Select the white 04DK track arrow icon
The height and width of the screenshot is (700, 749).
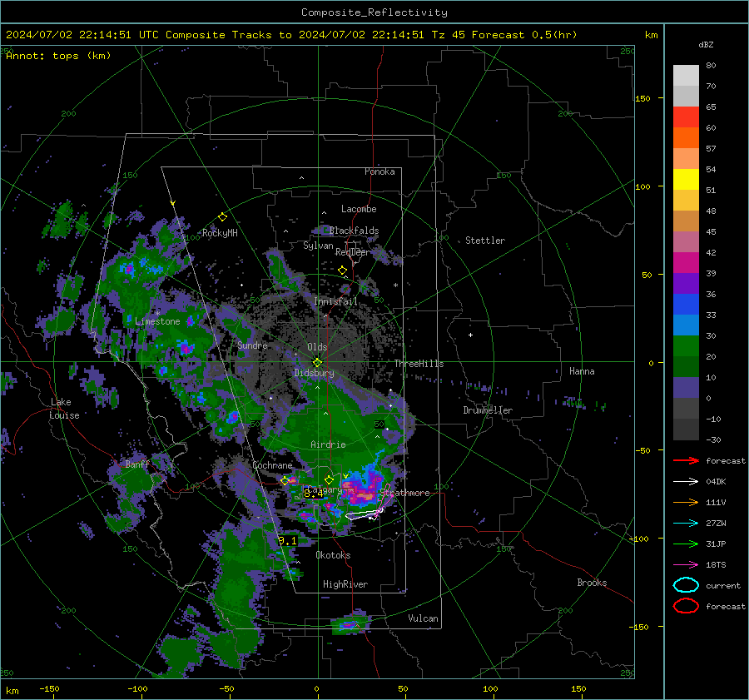686,482
